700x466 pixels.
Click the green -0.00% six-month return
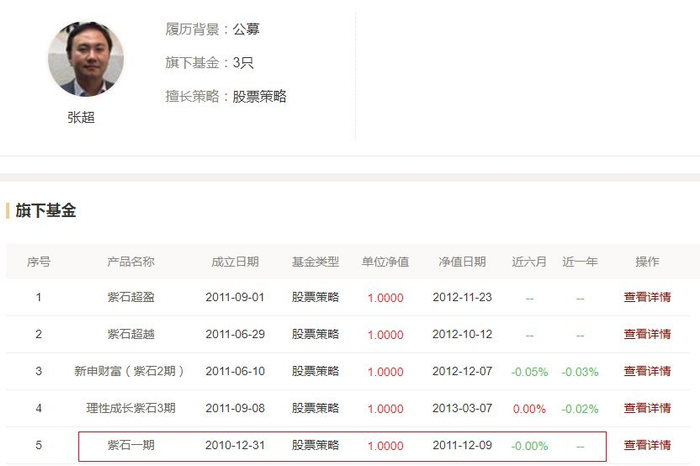pos(529,446)
